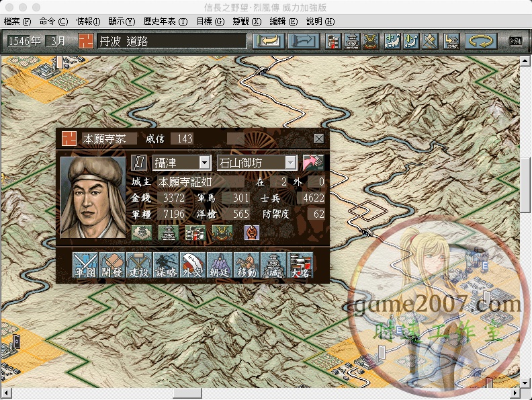532x400 pixels.
Task: Click the castle-on-terrain info icon in panel
Action: click(x=142, y=233)
